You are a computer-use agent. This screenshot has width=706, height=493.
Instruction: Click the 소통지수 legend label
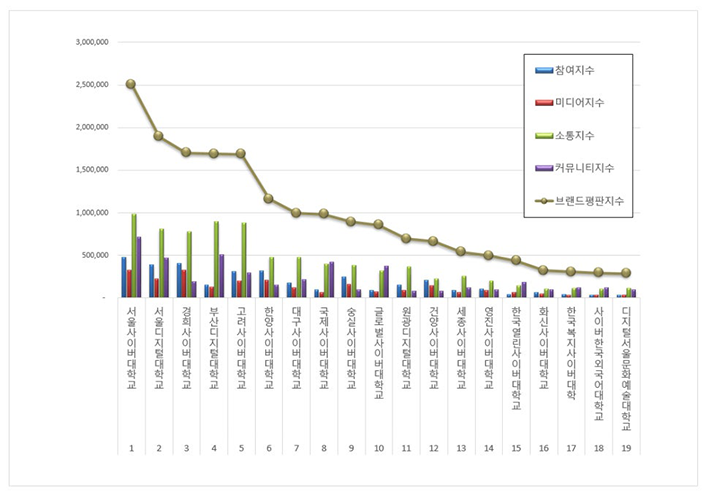tap(574, 136)
